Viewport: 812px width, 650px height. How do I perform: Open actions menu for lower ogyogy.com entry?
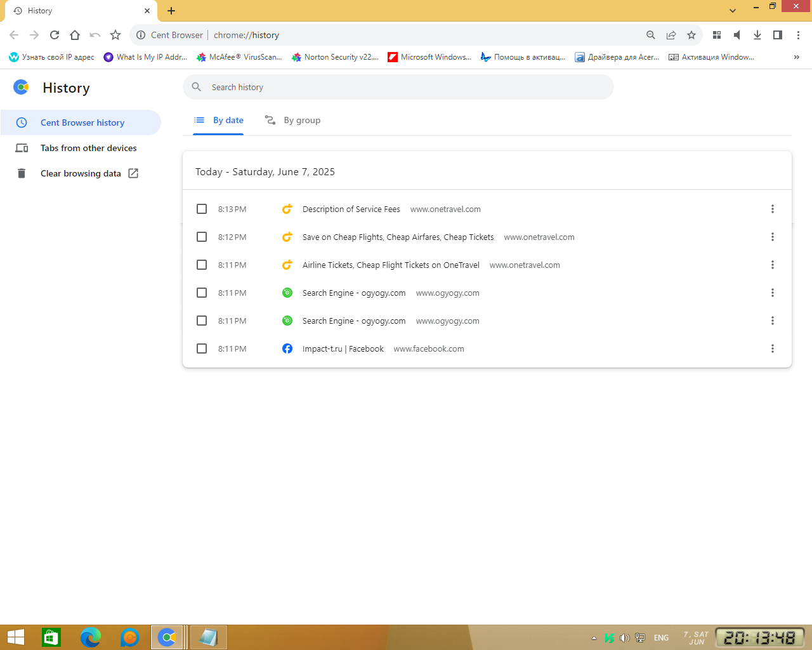tap(773, 321)
